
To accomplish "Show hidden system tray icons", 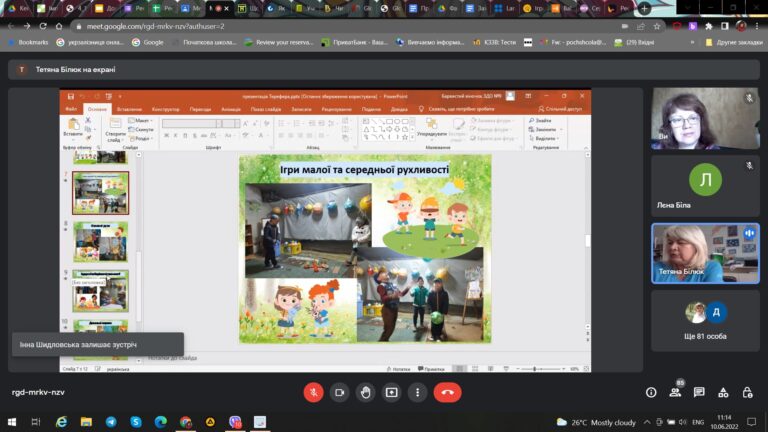I will tap(647, 422).
